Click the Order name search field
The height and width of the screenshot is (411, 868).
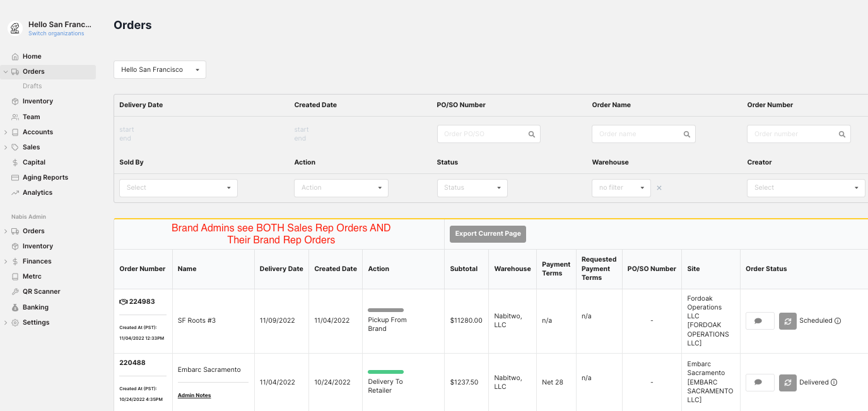(637, 134)
